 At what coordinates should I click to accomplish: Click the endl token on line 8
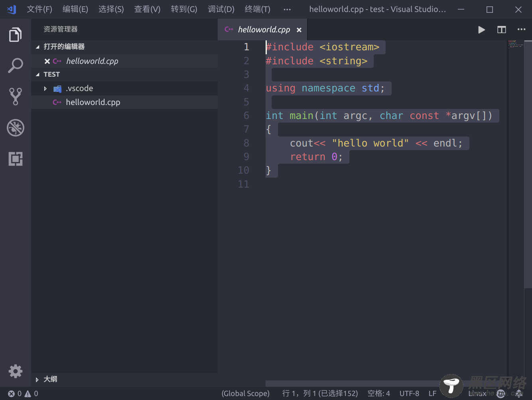click(445, 143)
